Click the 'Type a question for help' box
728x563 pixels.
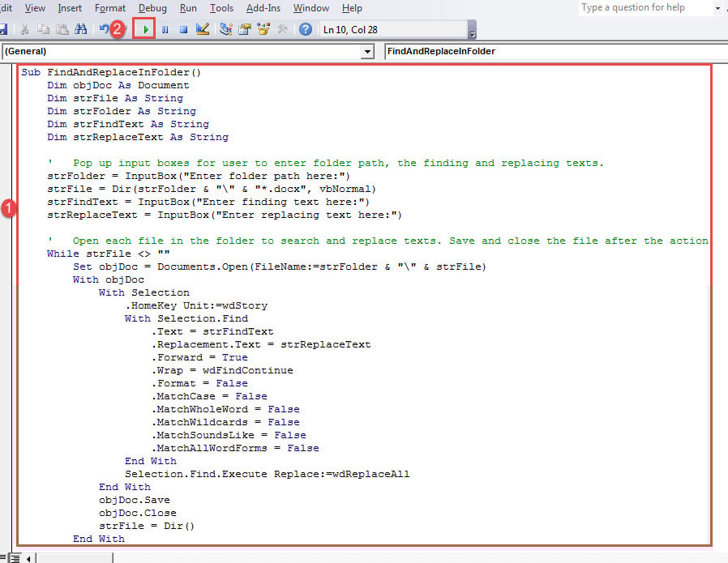pos(644,8)
